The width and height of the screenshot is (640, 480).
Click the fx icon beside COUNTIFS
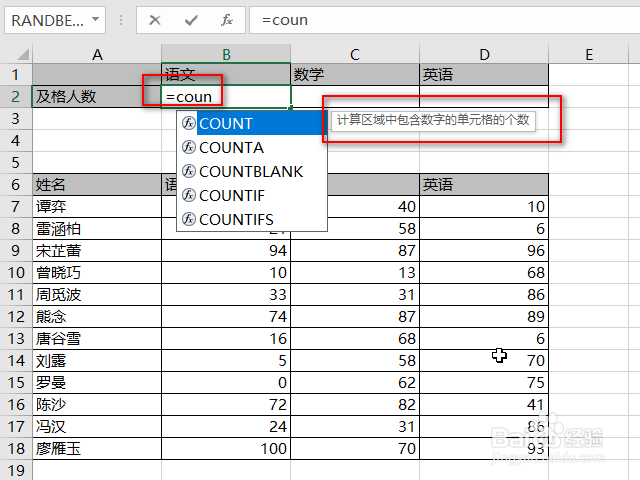click(189, 219)
